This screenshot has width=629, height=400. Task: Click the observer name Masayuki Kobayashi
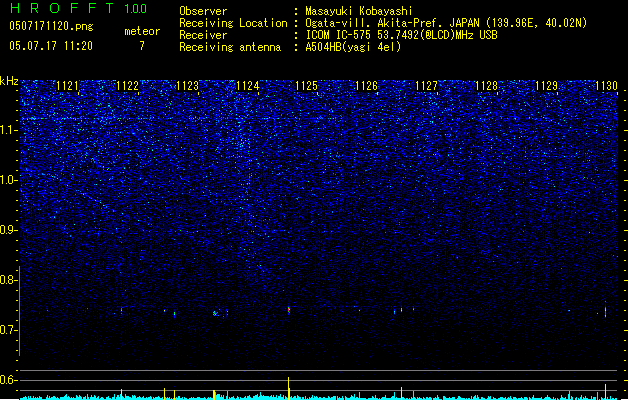[359, 11]
